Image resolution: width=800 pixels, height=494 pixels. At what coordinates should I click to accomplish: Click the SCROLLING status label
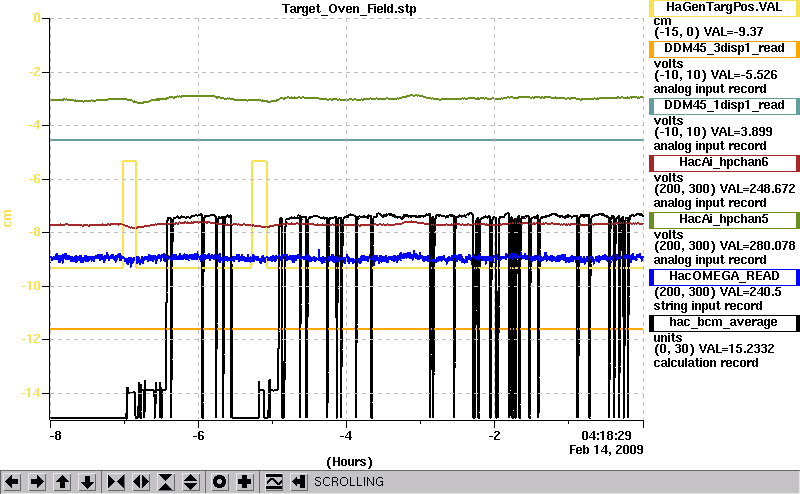pos(349,482)
